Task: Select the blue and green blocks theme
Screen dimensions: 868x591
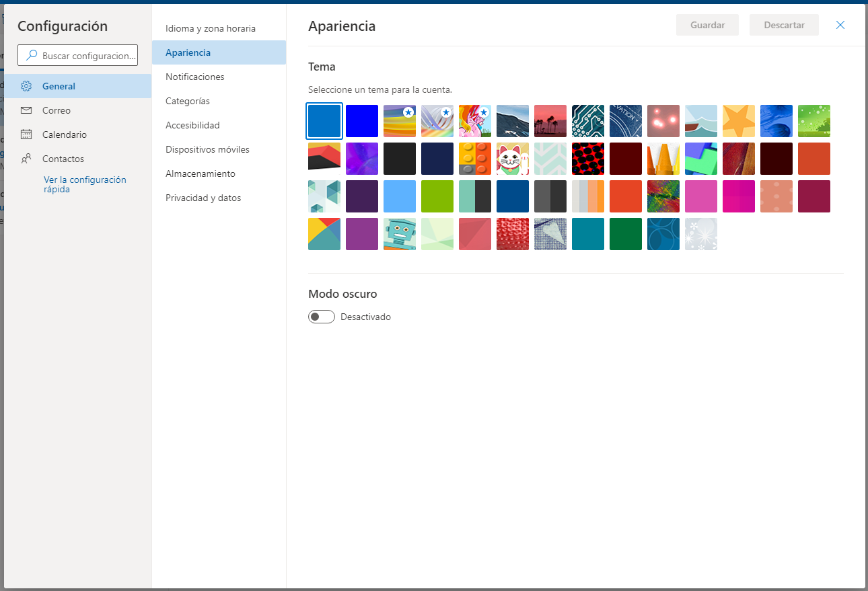Action: click(x=701, y=159)
